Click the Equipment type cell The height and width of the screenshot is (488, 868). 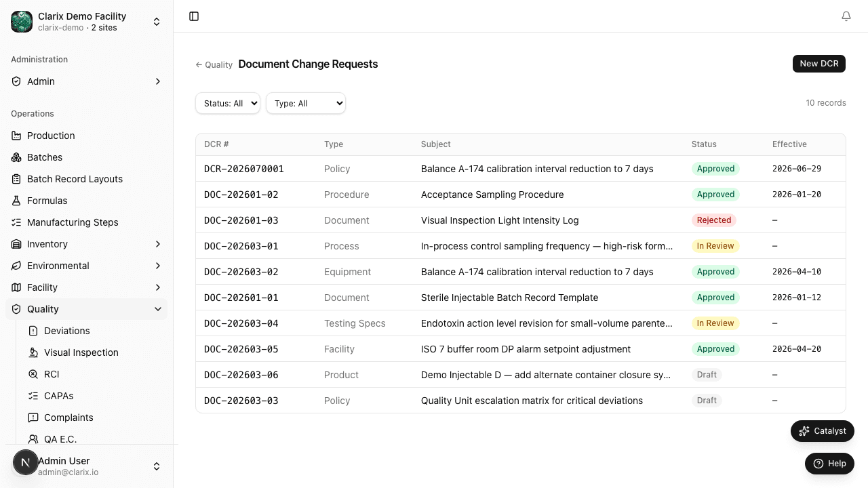pyautogui.click(x=347, y=272)
